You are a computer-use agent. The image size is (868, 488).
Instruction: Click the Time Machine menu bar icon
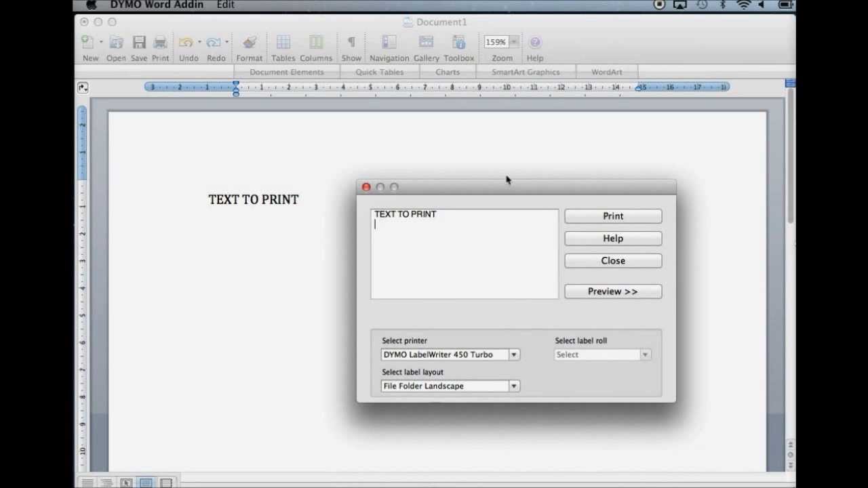coord(702,5)
